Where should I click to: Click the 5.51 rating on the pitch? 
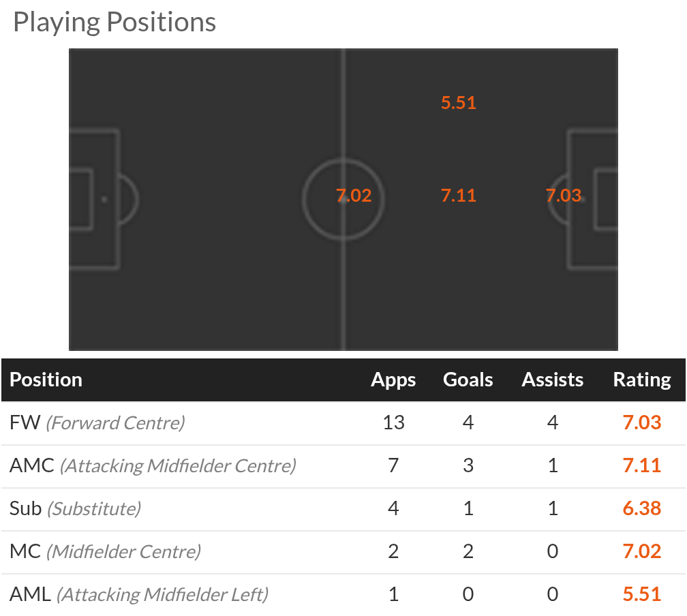(458, 103)
